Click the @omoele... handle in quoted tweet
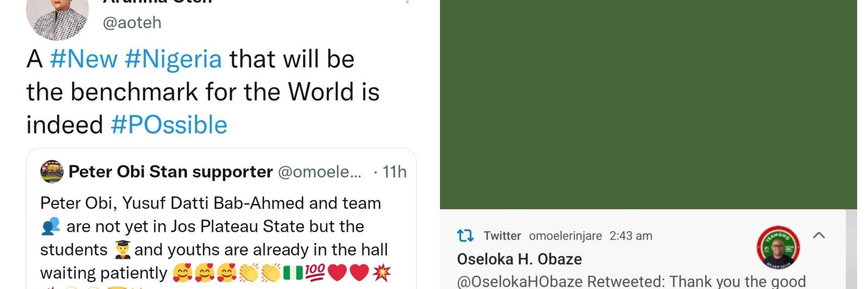868x289 pixels. (319, 172)
